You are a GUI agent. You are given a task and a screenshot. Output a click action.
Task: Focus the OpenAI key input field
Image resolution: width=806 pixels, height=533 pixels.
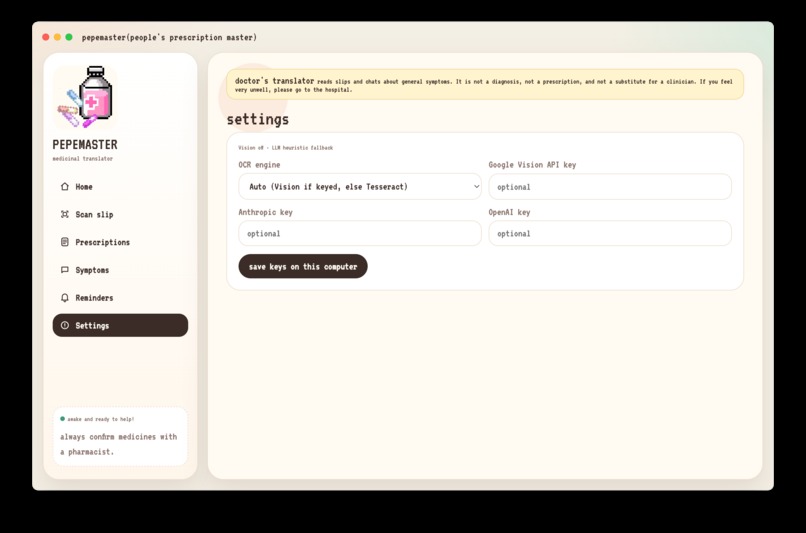click(x=610, y=233)
